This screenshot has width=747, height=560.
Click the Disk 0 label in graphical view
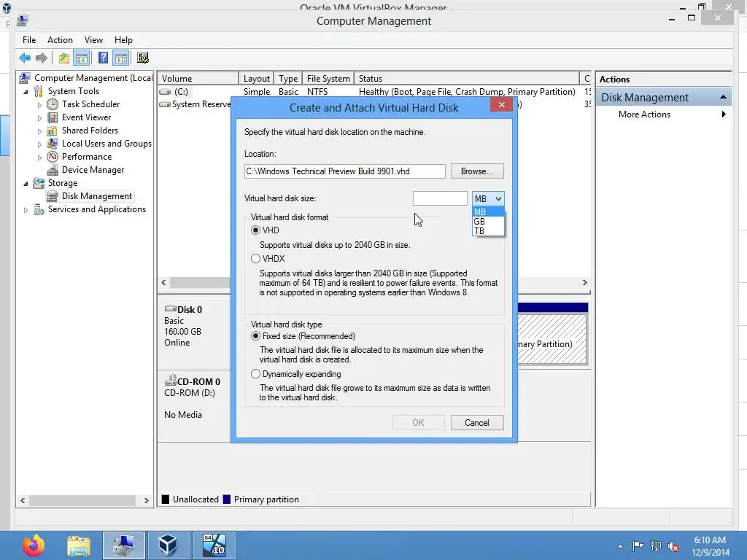click(190, 309)
